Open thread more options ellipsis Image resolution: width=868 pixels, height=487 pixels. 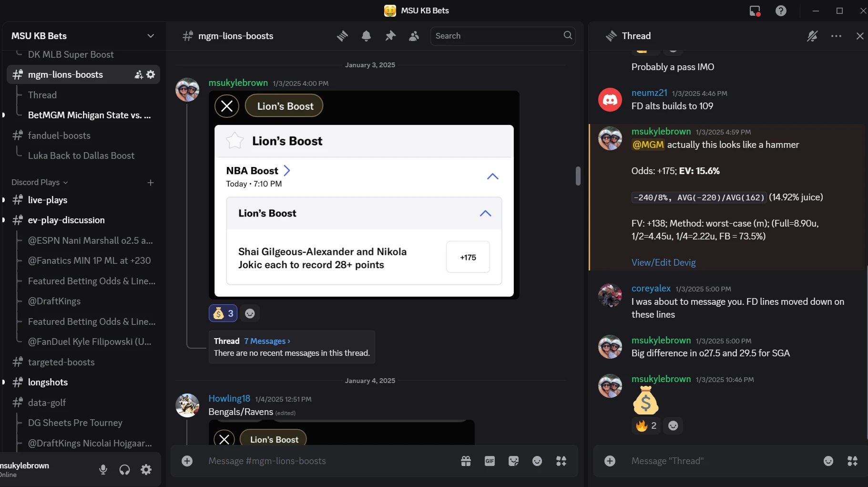pyautogui.click(x=836, y=36)
